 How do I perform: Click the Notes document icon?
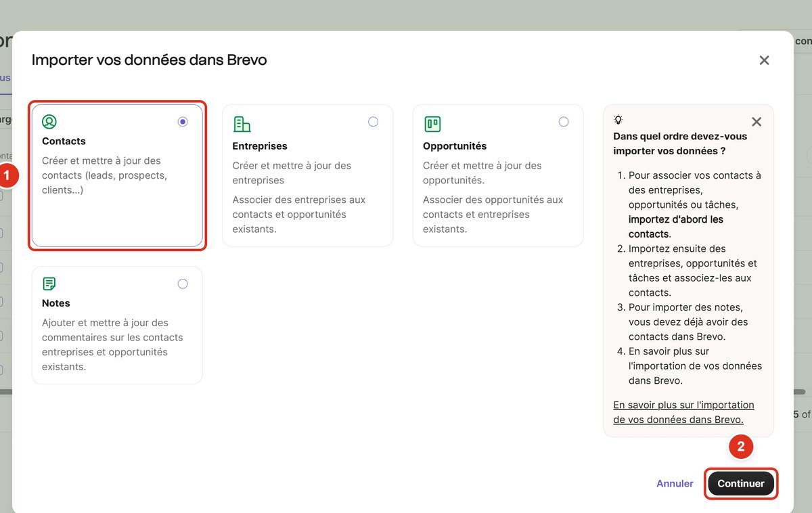point(49,284)
